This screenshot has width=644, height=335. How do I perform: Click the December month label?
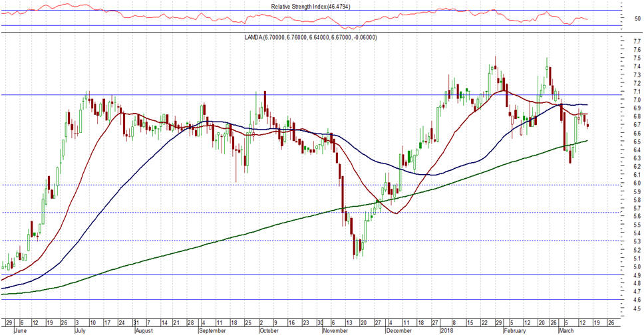[x=399, y=330]
